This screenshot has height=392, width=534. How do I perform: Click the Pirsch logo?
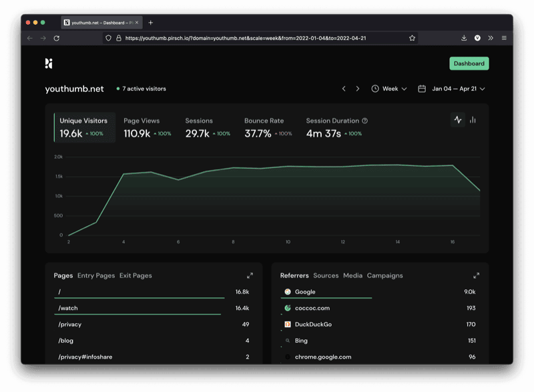point(49,63)
